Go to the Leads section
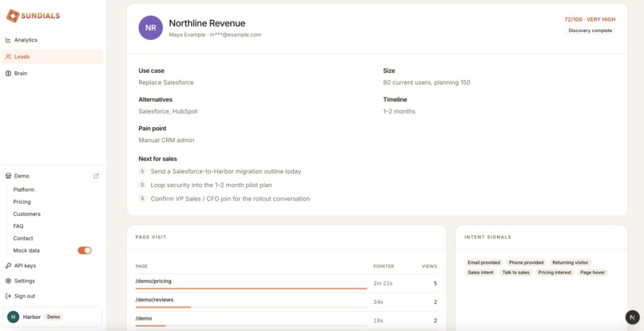Viewport: 644px width, 331px height. point(52,57)
